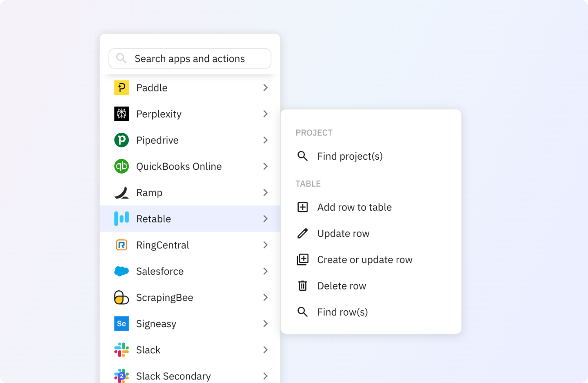Click the Slack app logo
Screen dimensions: 588x383
(x=121, y=350)
